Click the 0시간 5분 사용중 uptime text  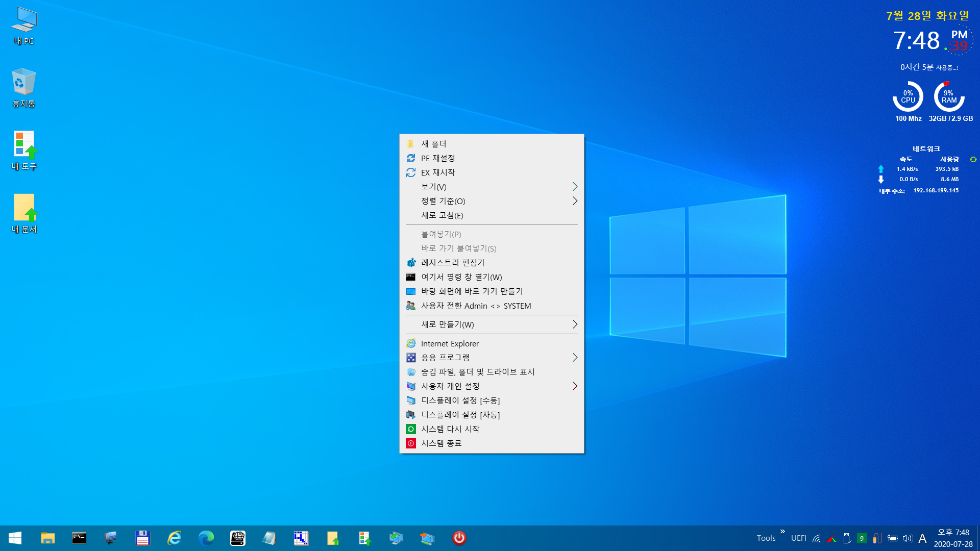929,67
